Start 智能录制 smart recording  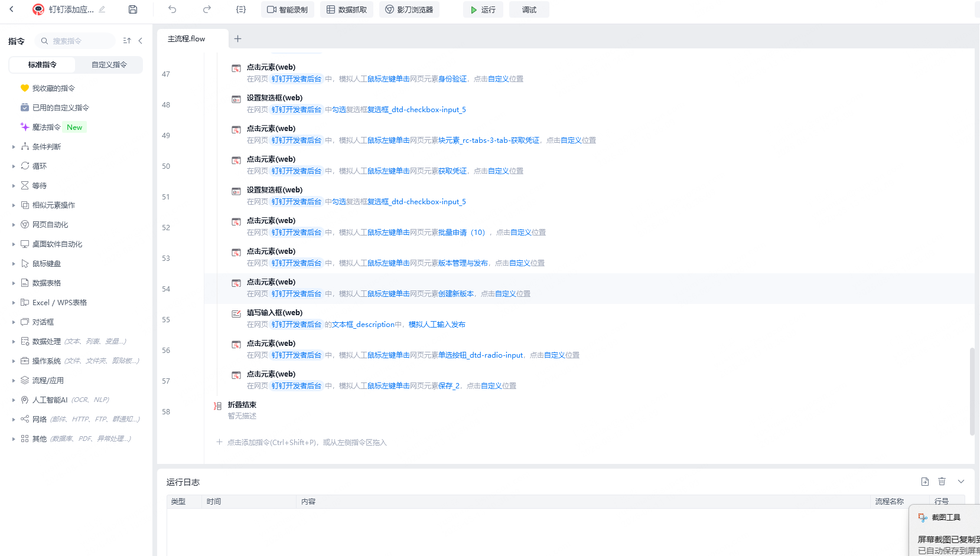[288, 9]
